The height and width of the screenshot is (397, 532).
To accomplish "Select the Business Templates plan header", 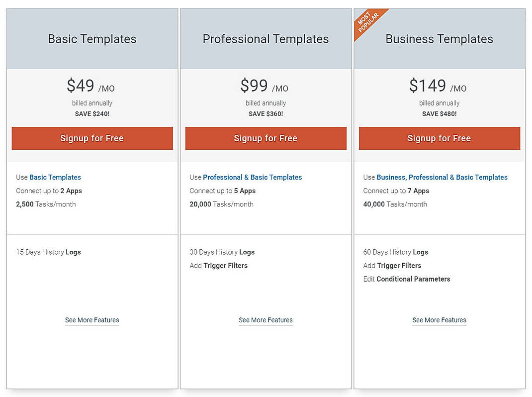I will (439, 39).
